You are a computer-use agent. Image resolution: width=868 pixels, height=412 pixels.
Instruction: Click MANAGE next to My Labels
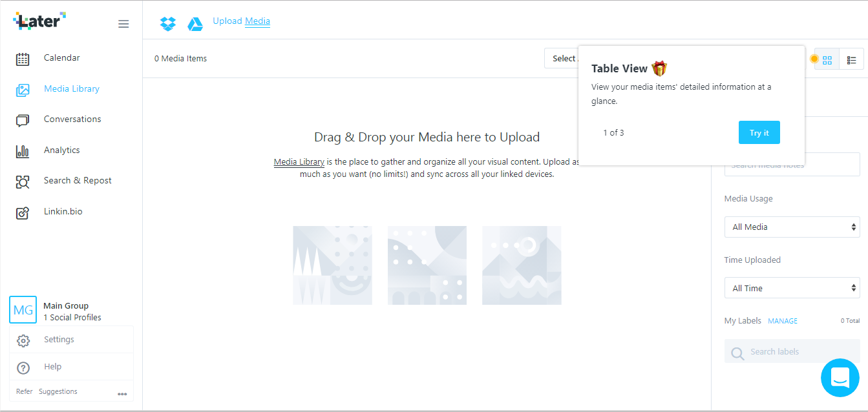pyautogui.click(x=782, y=321)
